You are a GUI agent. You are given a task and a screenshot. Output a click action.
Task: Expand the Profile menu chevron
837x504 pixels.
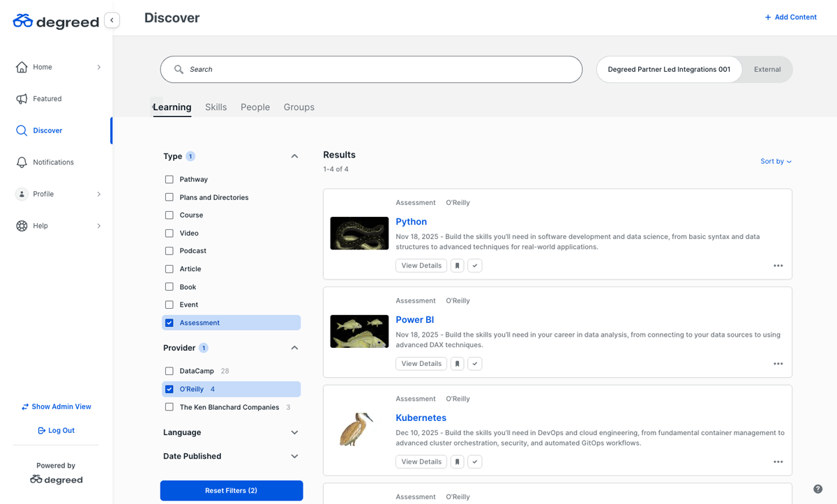tap(98, 194)
